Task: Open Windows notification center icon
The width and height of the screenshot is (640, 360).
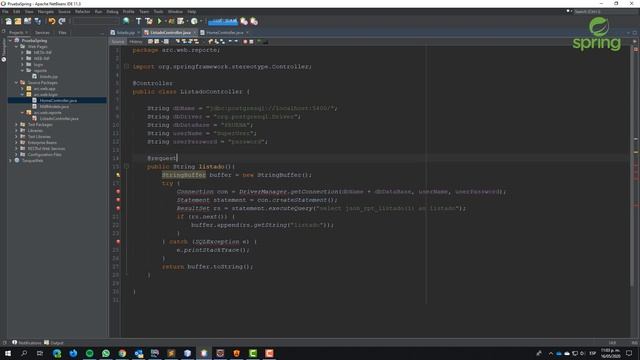Action: 629,353
